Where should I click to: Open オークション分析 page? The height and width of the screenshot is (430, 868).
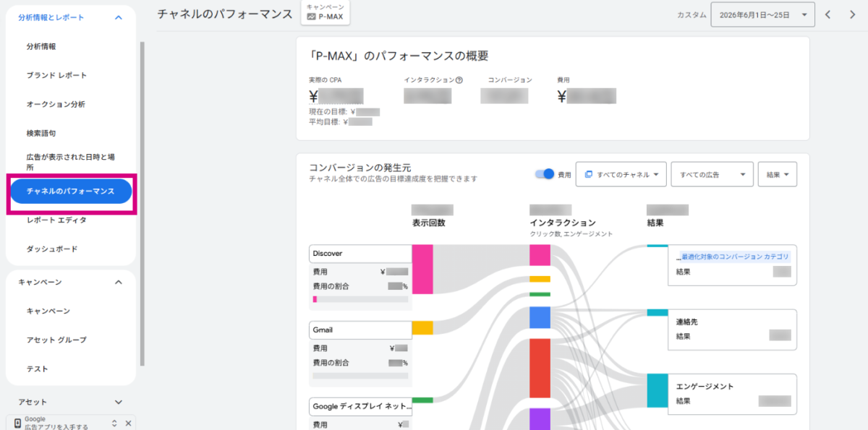(56, 104)
